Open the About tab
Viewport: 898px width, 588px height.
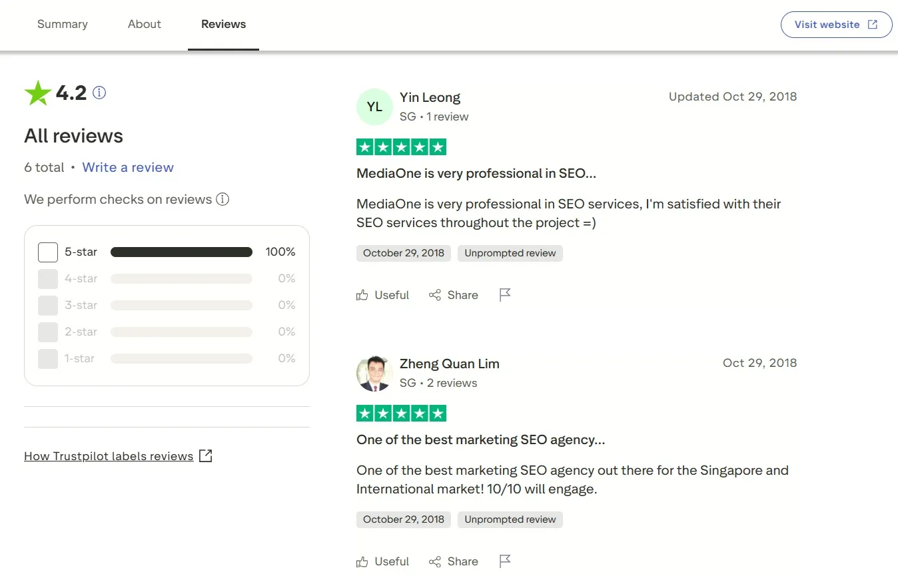(144, 24)
